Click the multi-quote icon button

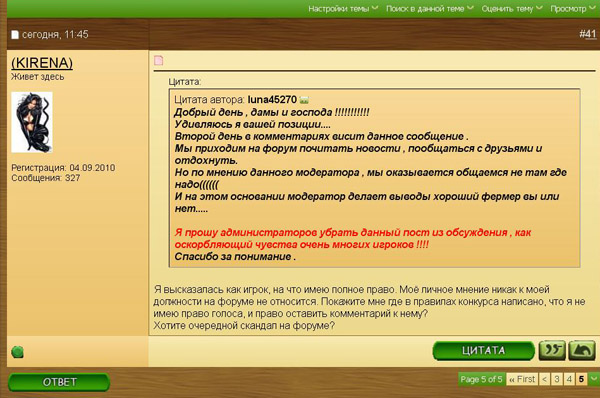click(x=552, y=350)
